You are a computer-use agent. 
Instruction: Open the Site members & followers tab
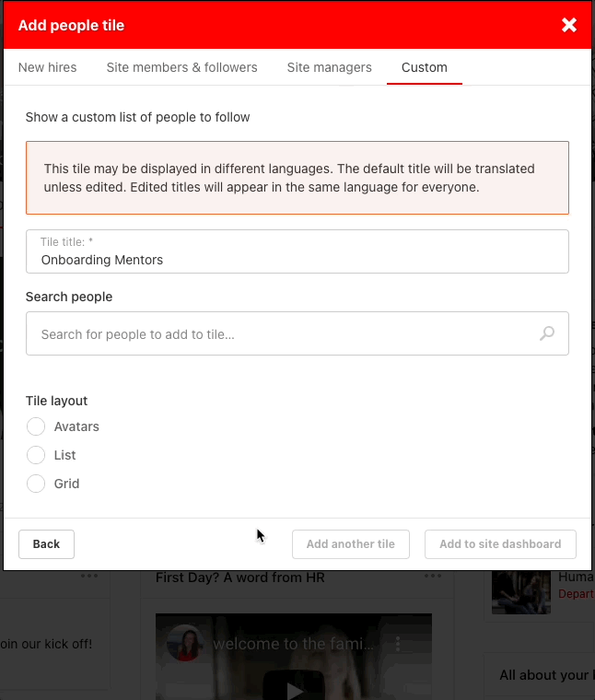click(181, 67)
